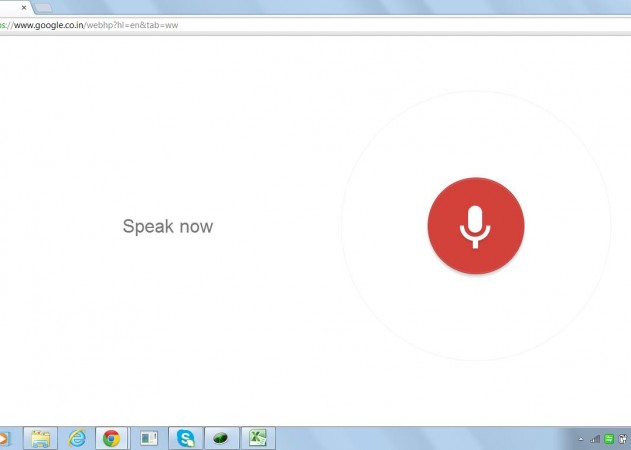
Task: Open Internet Explorer from the taskbar
Action: tap(76, 438)
